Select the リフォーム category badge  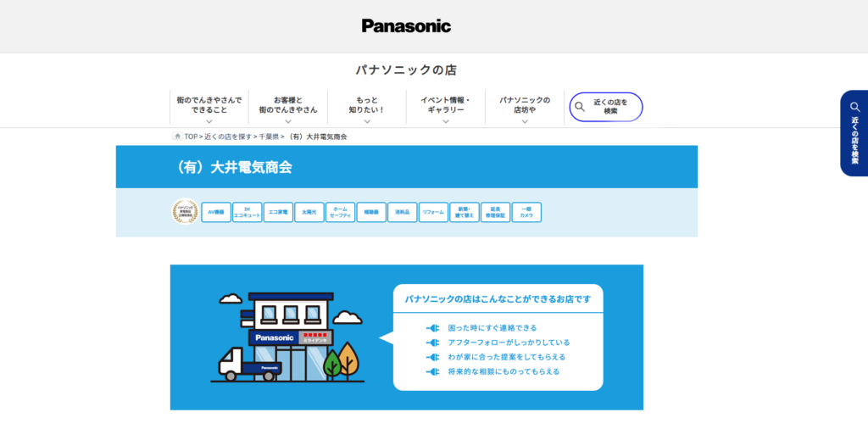432,212
